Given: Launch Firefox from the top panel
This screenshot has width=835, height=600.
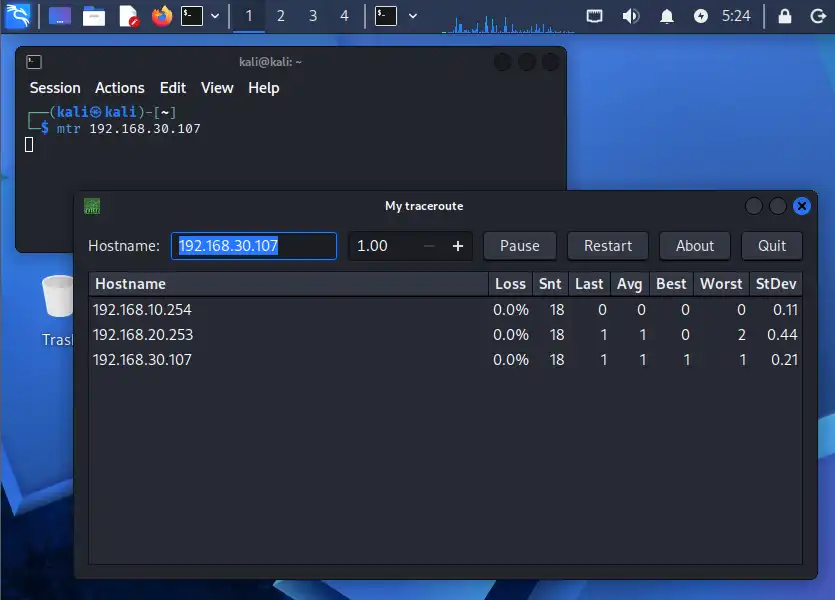Looking at the screenshot, I should (x=162, y=16).
